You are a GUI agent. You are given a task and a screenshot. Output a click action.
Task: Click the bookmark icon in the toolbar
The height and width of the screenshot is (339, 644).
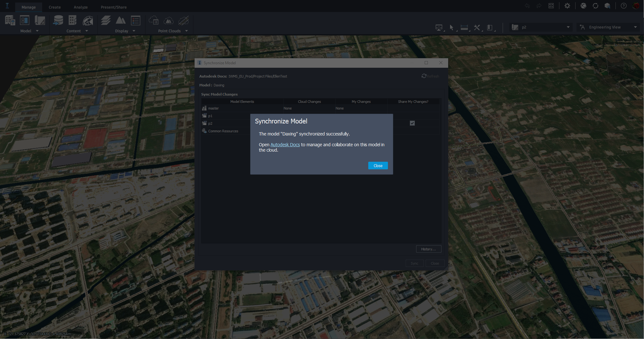coord(490,28)
